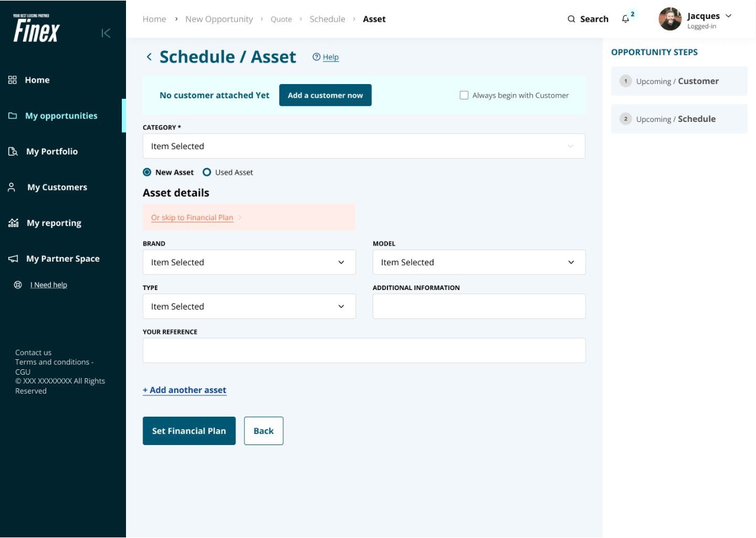Open My Portfolio in the sidebar
The image size is (756, 538).
52,152
